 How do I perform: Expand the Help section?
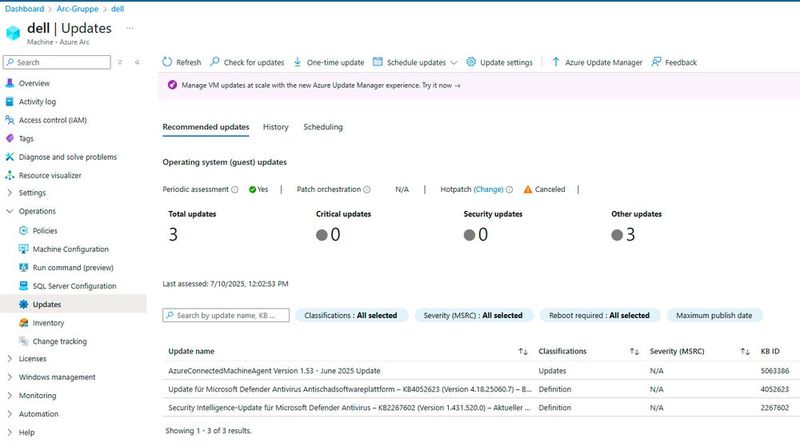point(10,432)
